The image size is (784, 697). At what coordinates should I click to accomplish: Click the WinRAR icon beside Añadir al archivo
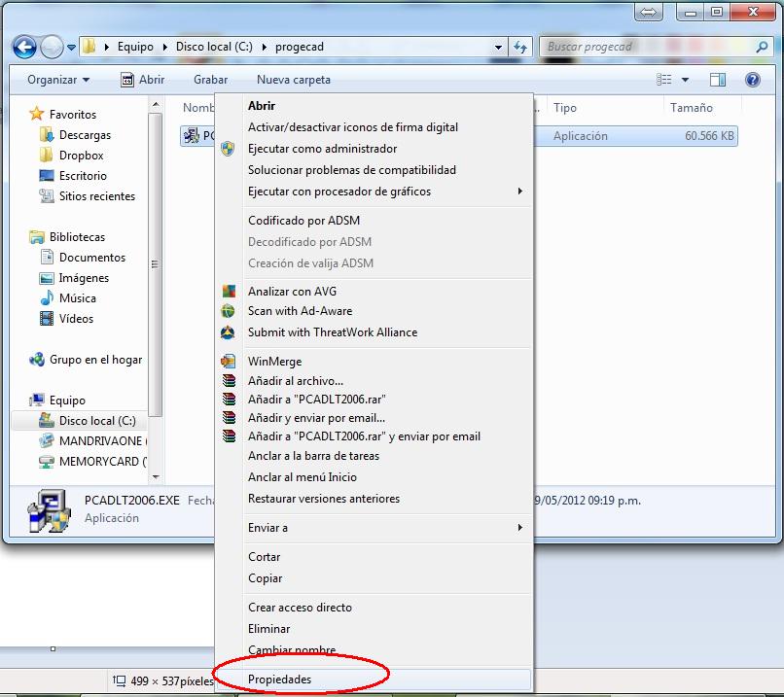[x=228, y=381]
